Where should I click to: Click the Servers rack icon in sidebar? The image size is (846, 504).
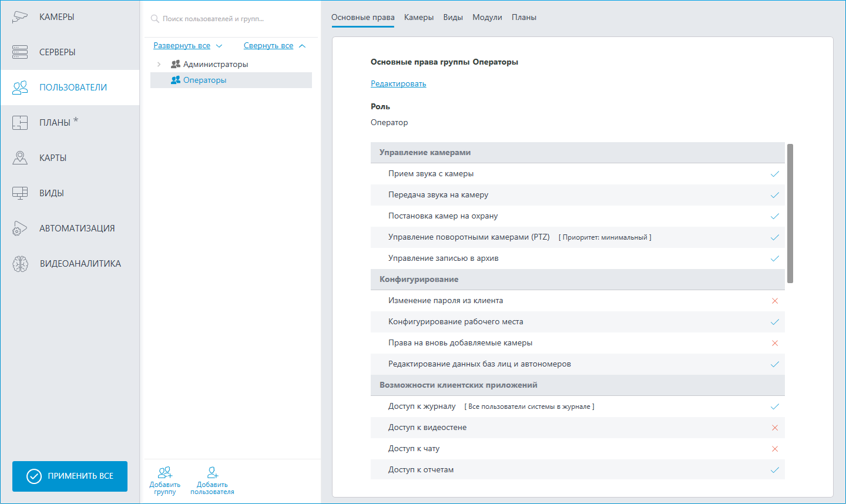coord(20,52)
